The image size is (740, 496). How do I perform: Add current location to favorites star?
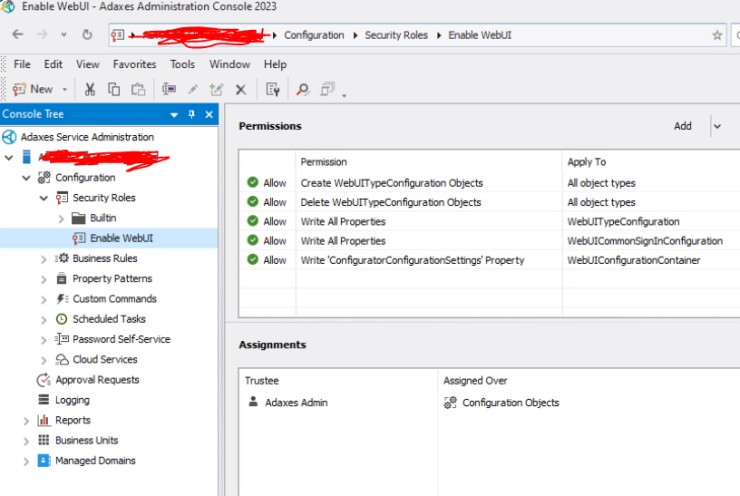(717, 35)
